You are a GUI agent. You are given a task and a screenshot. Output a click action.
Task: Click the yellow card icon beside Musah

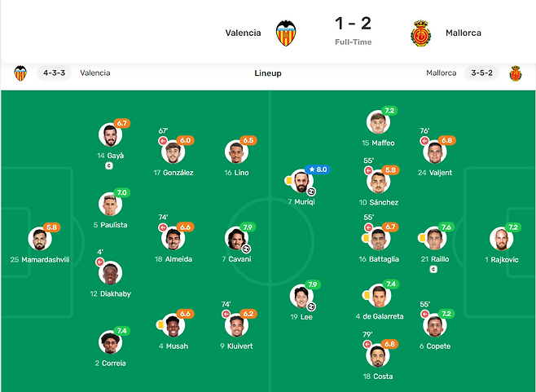160,324
